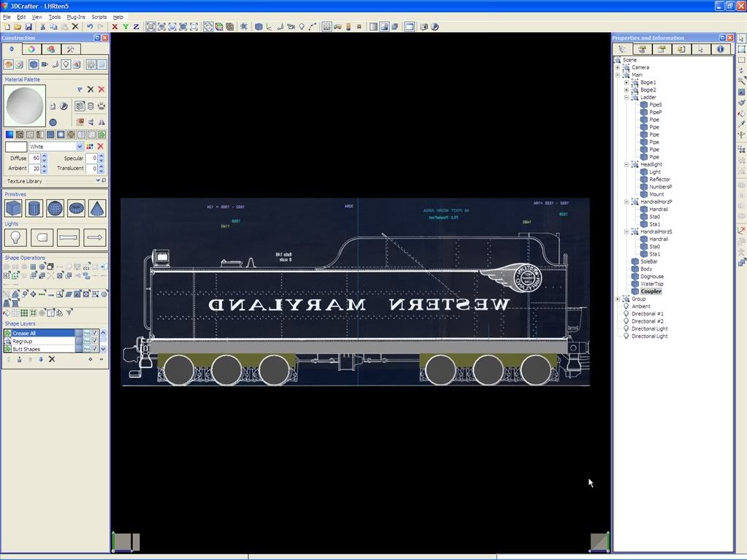Click the Ambient value field
Image resolution: width=747 pixels, height=560 pixels.
[x=34, y=168]
